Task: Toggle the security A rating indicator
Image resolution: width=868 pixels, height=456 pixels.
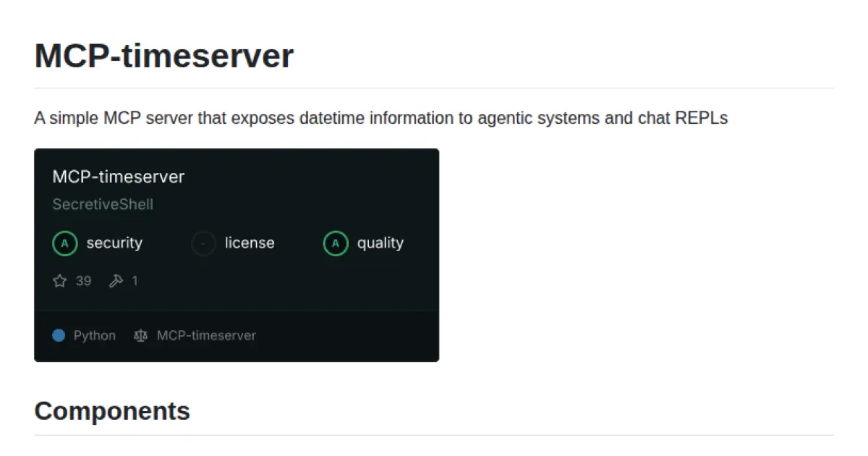Action: (65, 243)
